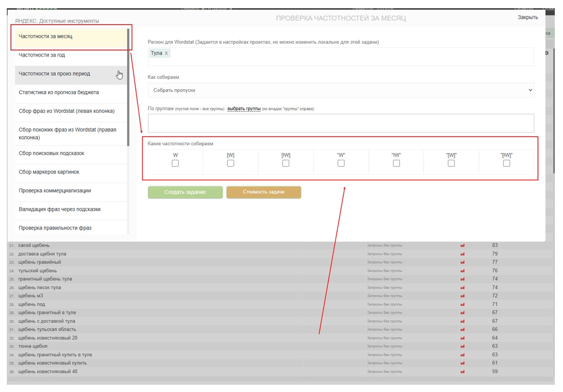
Task: Click chart icon for 'доставка щебня тула'
Action: (x=462, y=254)
